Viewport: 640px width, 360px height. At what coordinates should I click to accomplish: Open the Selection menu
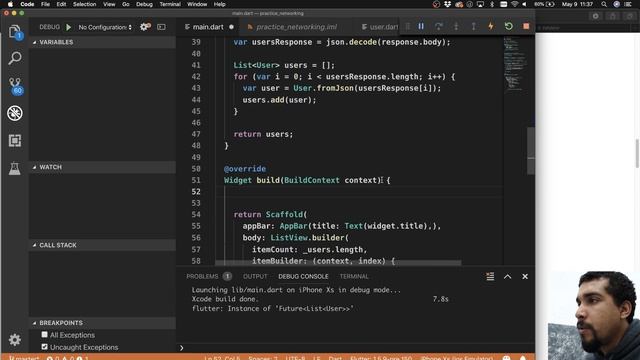[x=84, y=4]
